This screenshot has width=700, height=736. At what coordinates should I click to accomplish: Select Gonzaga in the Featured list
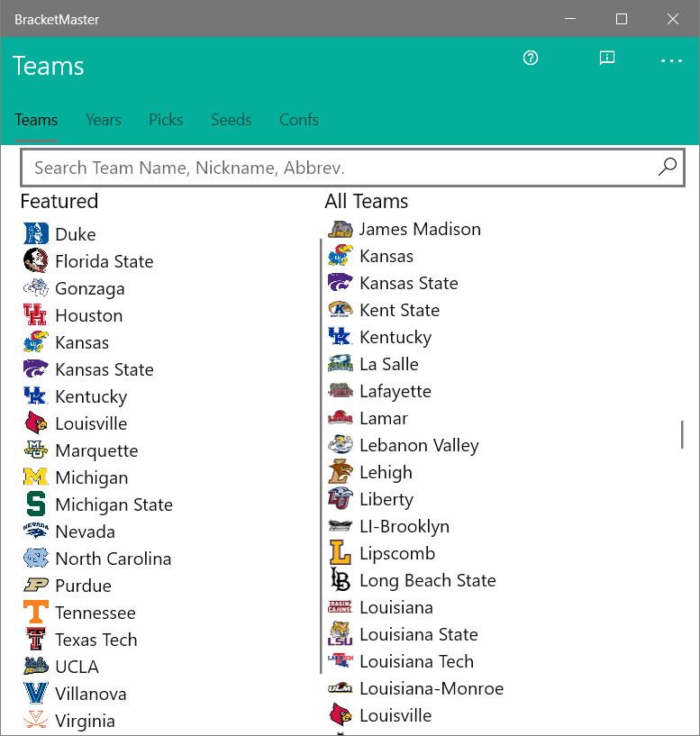(90, 288)
